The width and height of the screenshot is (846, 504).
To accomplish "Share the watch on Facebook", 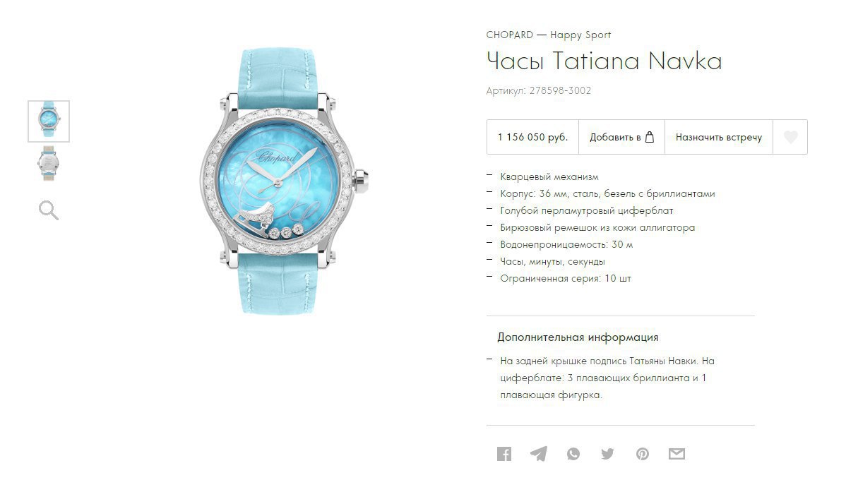I will tap(504, 454).
